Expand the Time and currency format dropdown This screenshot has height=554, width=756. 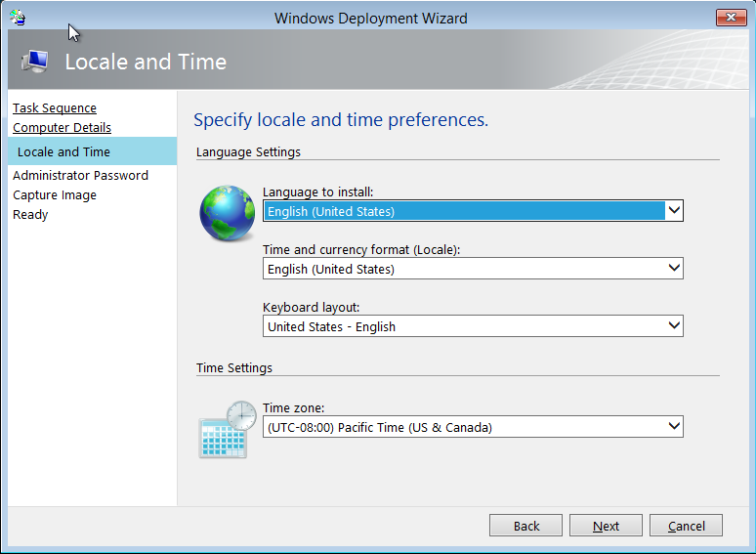tap(473, 268)
